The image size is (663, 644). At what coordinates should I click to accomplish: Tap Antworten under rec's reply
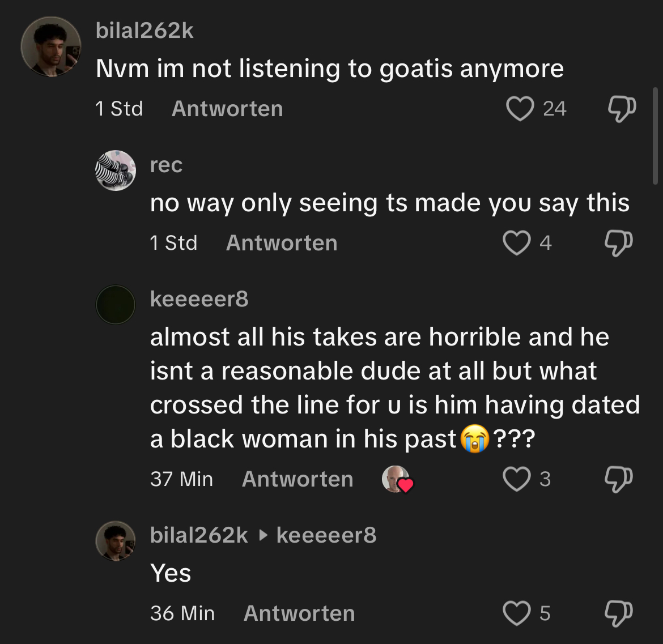point(282,243)
